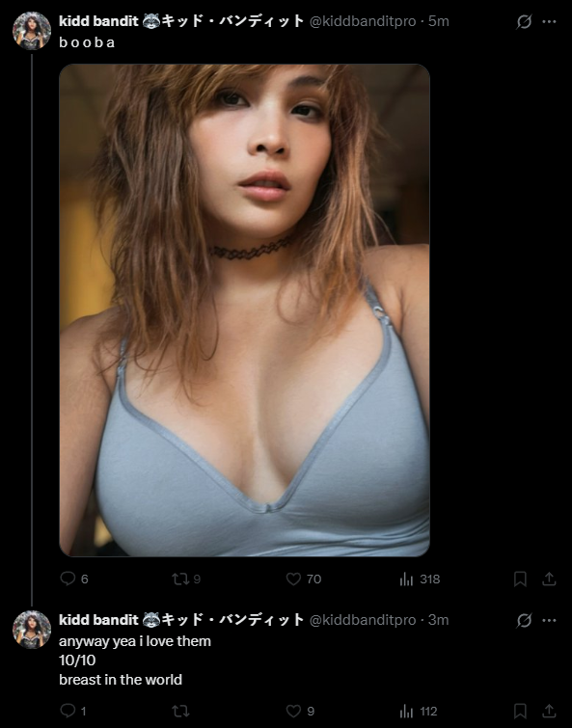Image resolution: width=572 pixels, height=728 pixels.
Task: Open the Grok icon on the second post
Action: pyautogui.click(x=524, y=620)
